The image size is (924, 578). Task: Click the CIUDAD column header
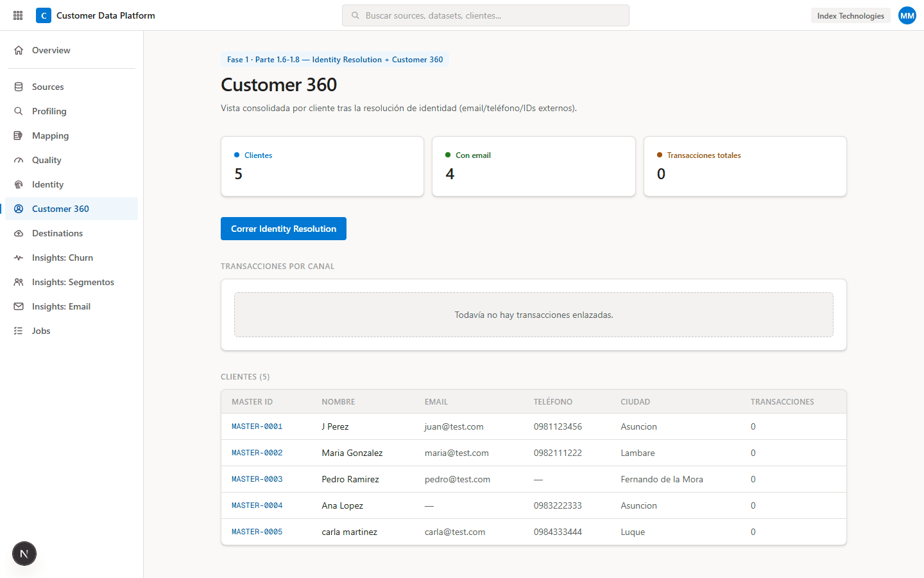(x=635, y=402)
